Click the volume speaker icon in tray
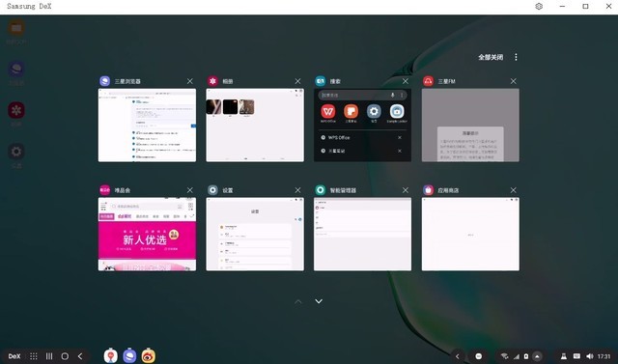This screenshot has height=364, width=618. (590, 356)
